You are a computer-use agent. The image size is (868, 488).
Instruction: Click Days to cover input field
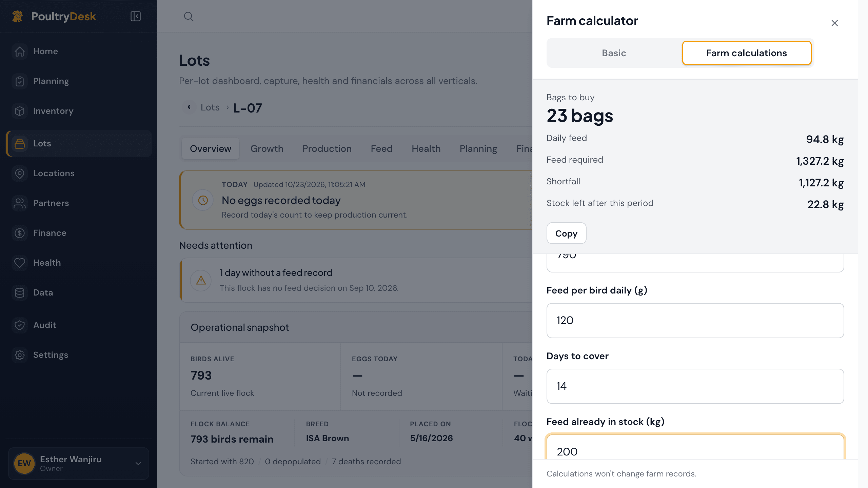[695, 386]
